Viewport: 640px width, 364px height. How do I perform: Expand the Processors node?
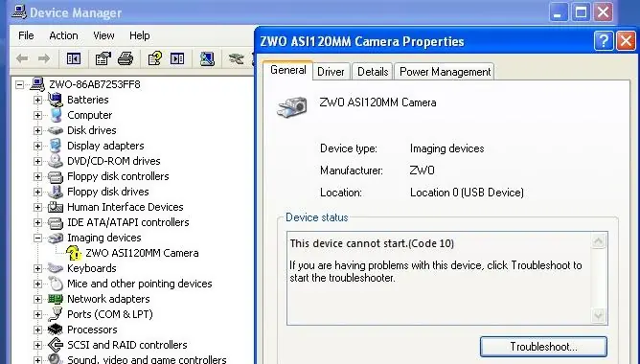pyautogui.click(x=37, y=330)
